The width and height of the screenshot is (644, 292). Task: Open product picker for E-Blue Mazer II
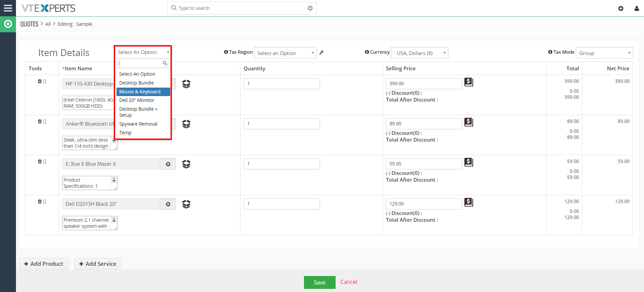(186, 164)
